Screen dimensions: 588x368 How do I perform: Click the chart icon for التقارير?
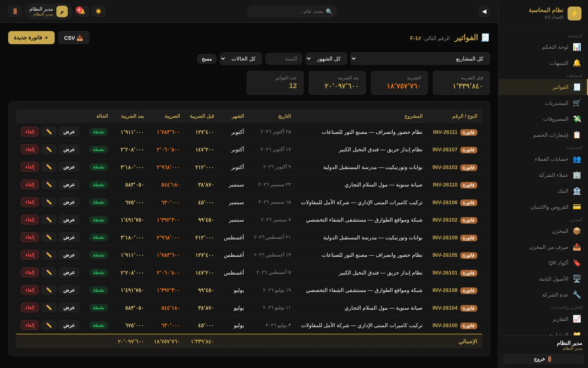coord(577,319)
